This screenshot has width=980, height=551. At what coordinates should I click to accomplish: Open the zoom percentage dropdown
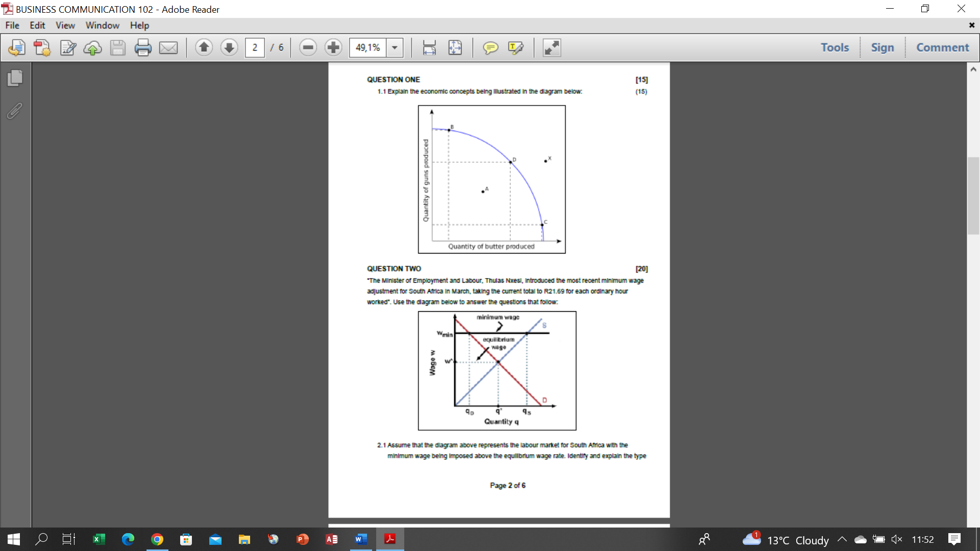(394, 47)
